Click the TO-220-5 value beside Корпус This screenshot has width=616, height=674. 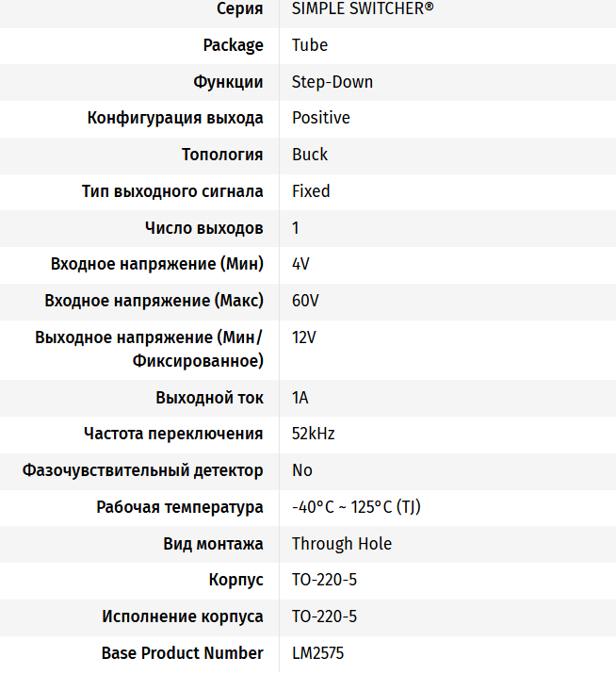325,580
